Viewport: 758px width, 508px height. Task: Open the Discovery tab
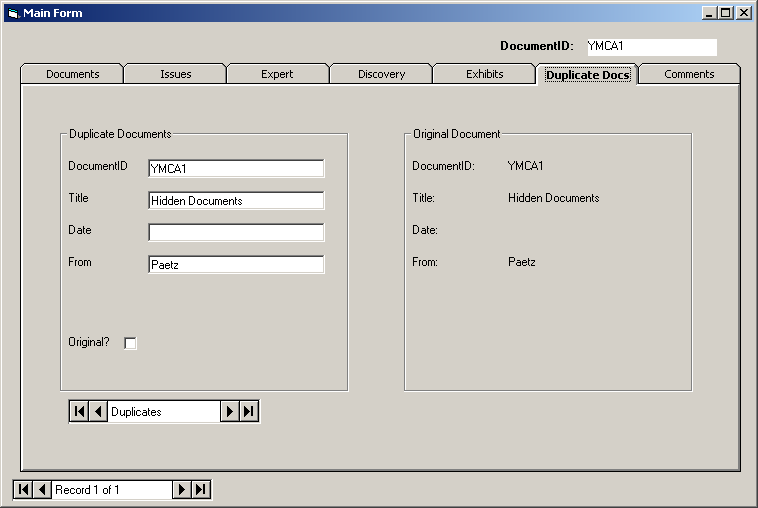point(381,74)
